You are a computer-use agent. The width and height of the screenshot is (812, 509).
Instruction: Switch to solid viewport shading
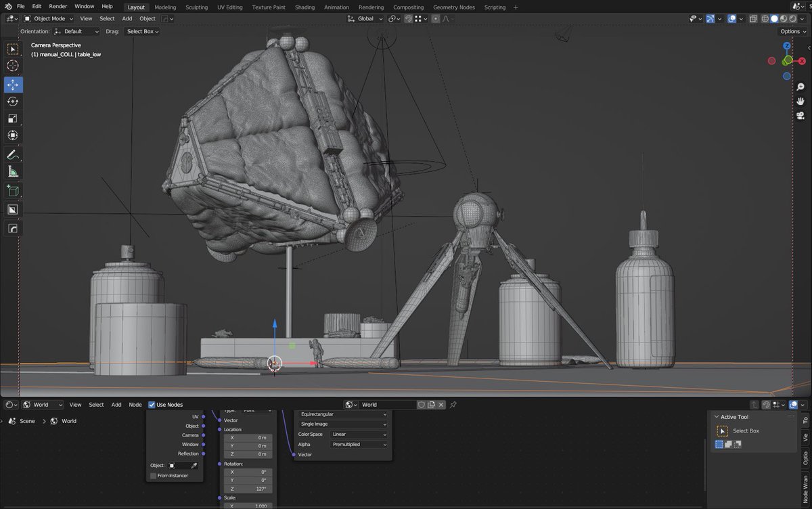[x=775, y=19]
